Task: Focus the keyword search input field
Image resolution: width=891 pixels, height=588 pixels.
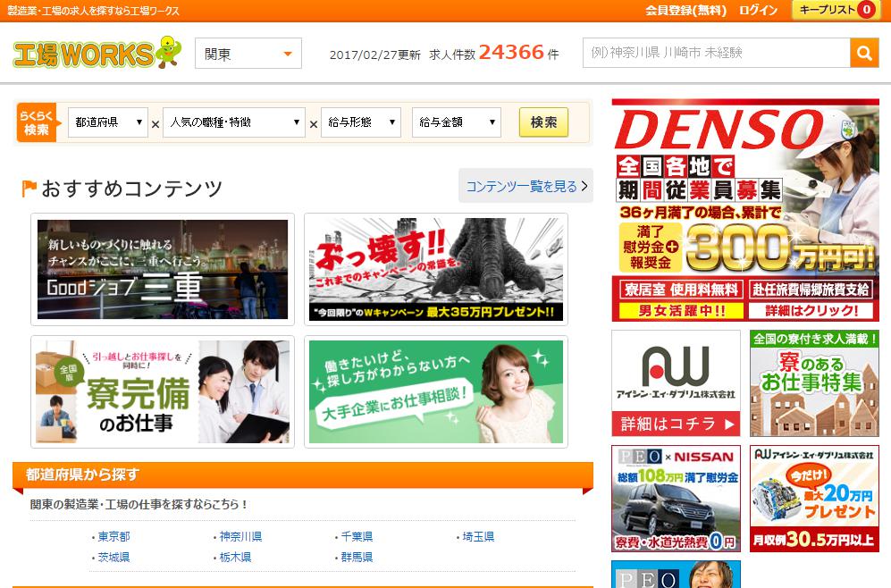Action: click(x=717, y=53)
